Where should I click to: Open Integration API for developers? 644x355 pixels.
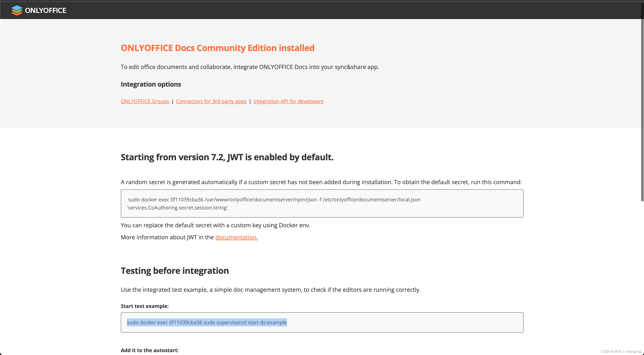click(x=289, y=101)
